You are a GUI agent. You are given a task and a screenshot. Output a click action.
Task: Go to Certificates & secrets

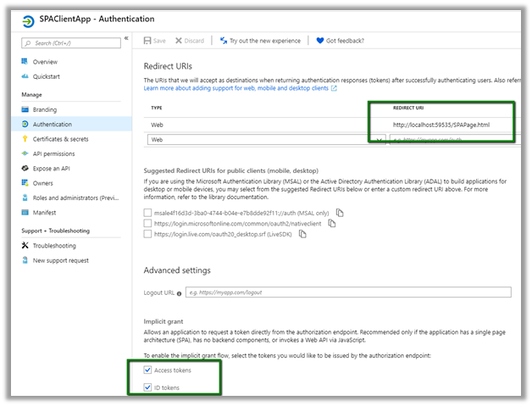click(x=60, y=139)
